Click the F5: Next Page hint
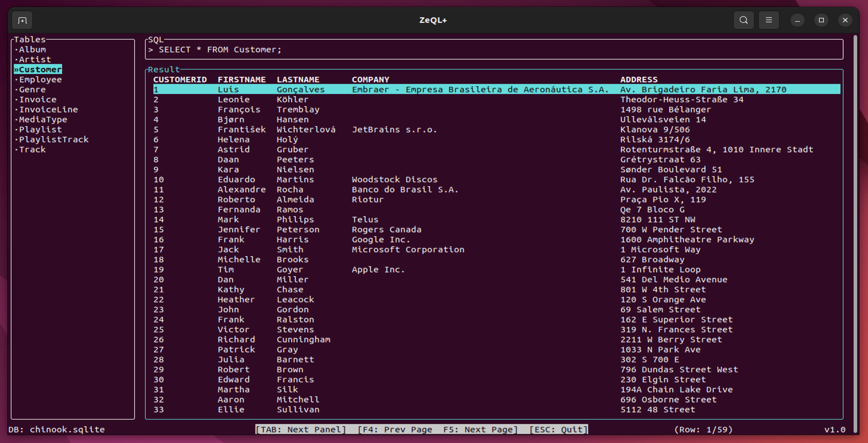 [481, 429]
